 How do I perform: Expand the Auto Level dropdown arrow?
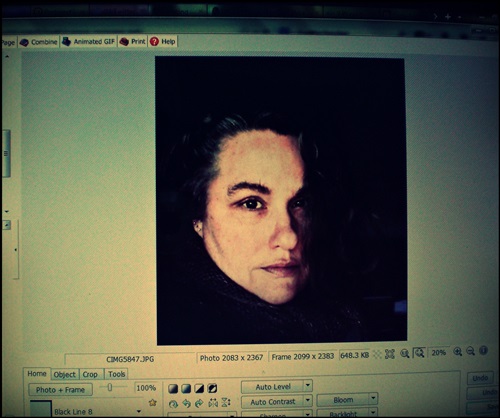click(308, 386)
